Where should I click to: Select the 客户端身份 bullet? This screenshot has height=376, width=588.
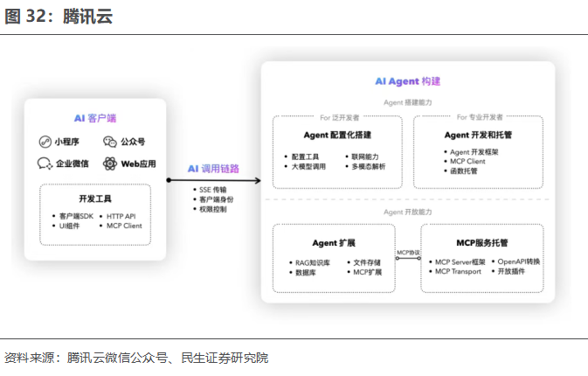click(217, 199)
